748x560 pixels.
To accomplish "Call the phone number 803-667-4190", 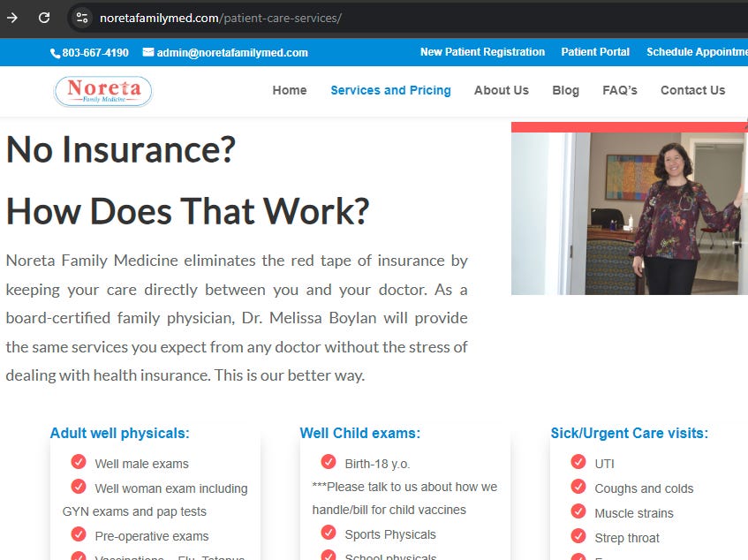I will tap(95, 53).
